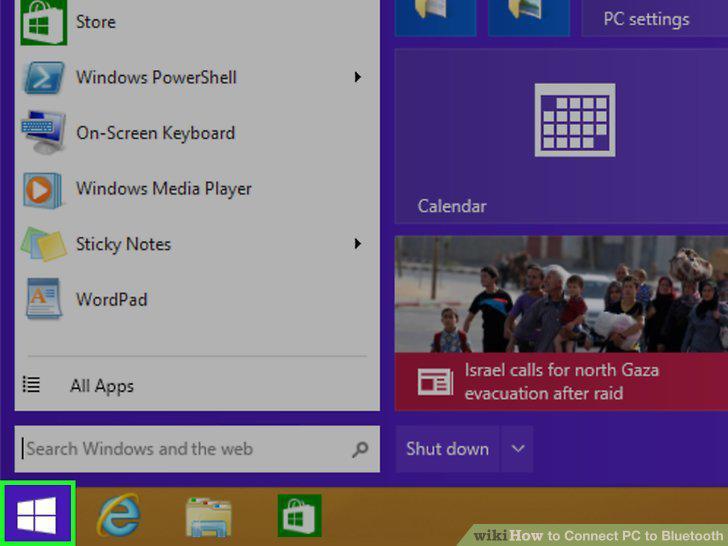Open the PC settings tile

[655, 18]
